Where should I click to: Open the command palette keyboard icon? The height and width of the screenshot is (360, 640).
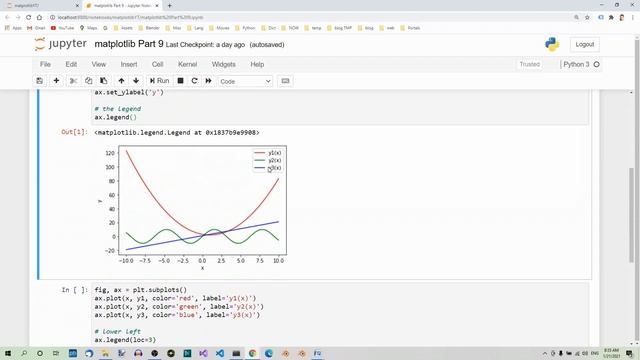[x=285, y=81]
